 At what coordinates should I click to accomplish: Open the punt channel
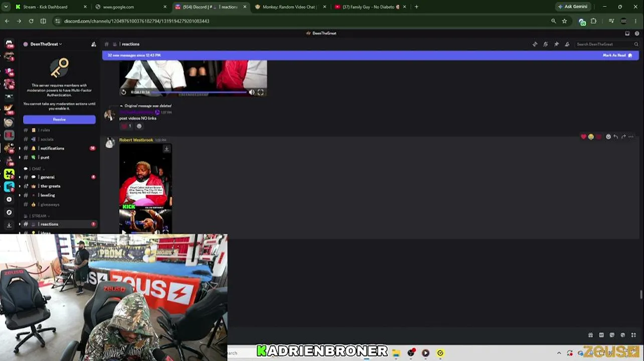[59, 157]
